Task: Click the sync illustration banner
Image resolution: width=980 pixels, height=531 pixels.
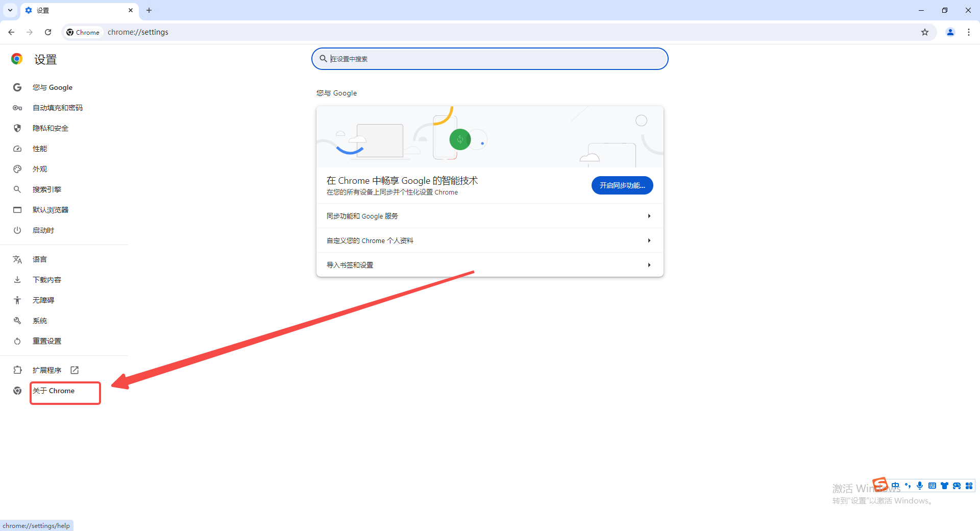Action: point(490,137)
